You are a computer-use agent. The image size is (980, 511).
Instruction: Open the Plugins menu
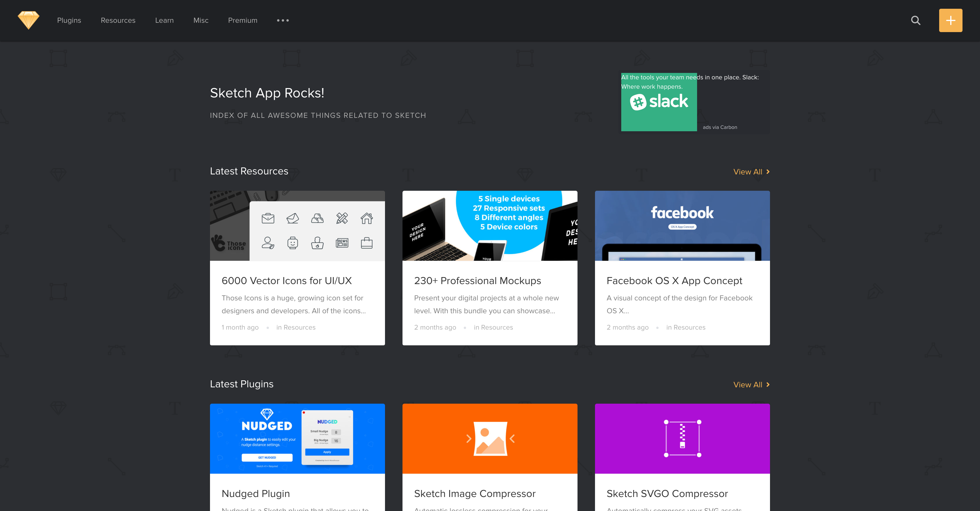pyautogui.click(x=69, y=20)
